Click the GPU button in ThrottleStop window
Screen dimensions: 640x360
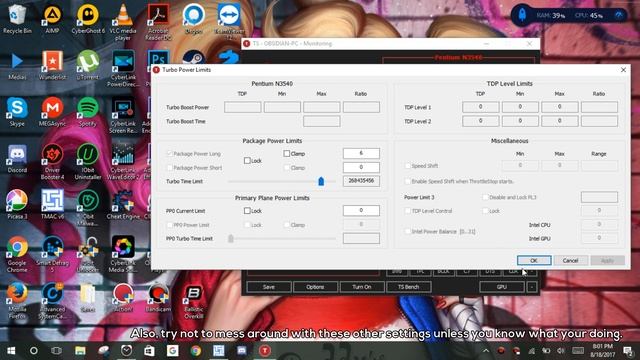pos(502,287)
